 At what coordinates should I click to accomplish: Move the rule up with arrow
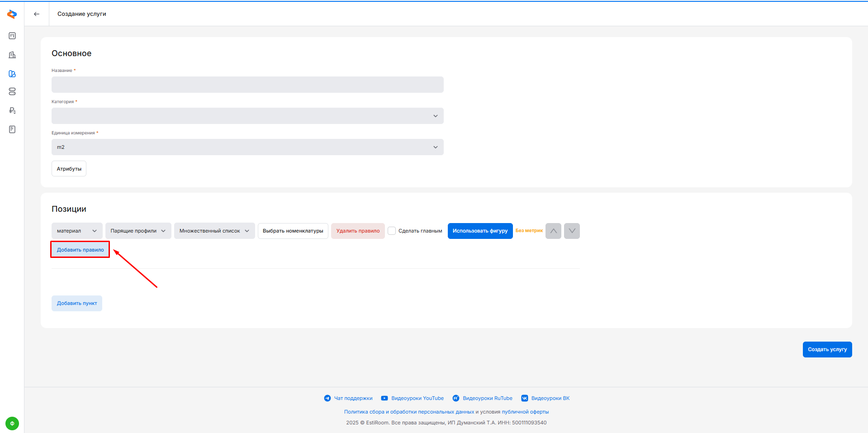click(553, 231)
